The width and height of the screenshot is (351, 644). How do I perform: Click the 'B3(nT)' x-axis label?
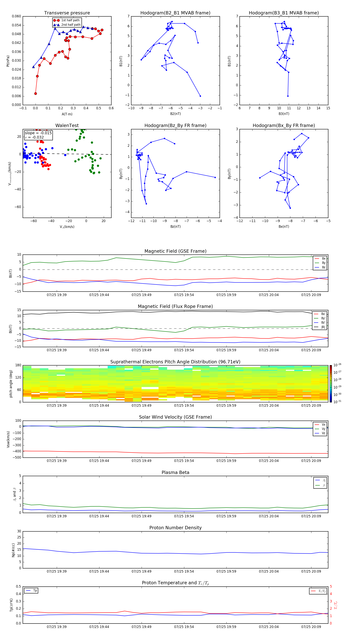(284, 114)
